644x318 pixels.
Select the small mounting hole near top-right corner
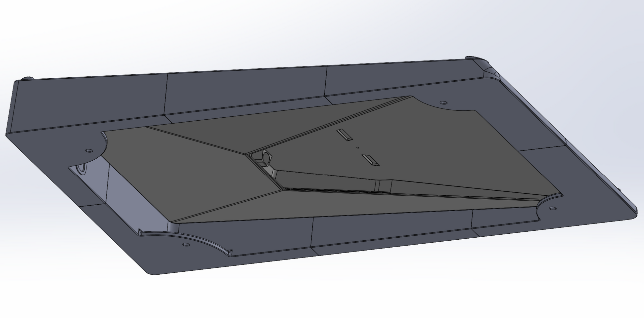(443, 102)
